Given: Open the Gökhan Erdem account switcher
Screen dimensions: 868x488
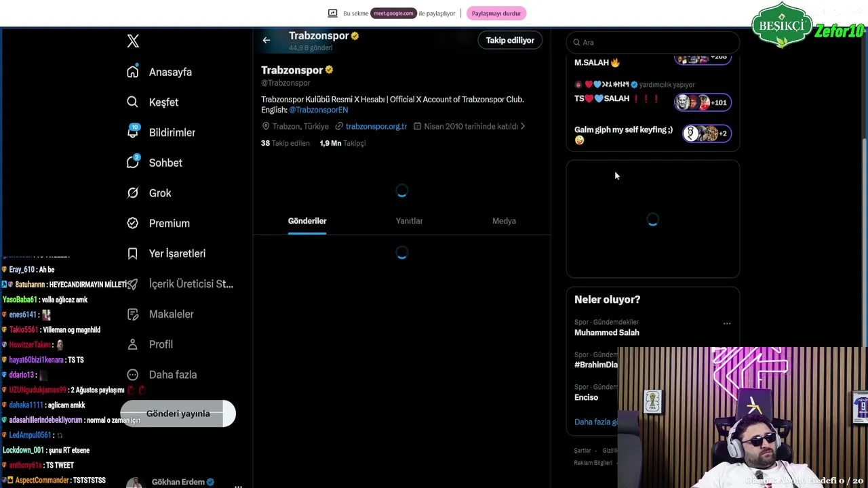Looking at the screenshot, I should coord(183,482).
